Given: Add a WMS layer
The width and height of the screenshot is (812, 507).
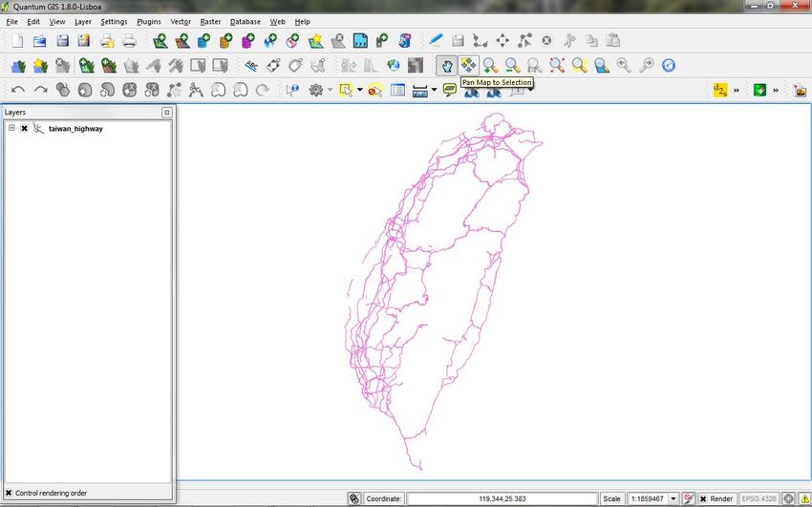Looking at the screenshot, I should [x=270, y=41].
